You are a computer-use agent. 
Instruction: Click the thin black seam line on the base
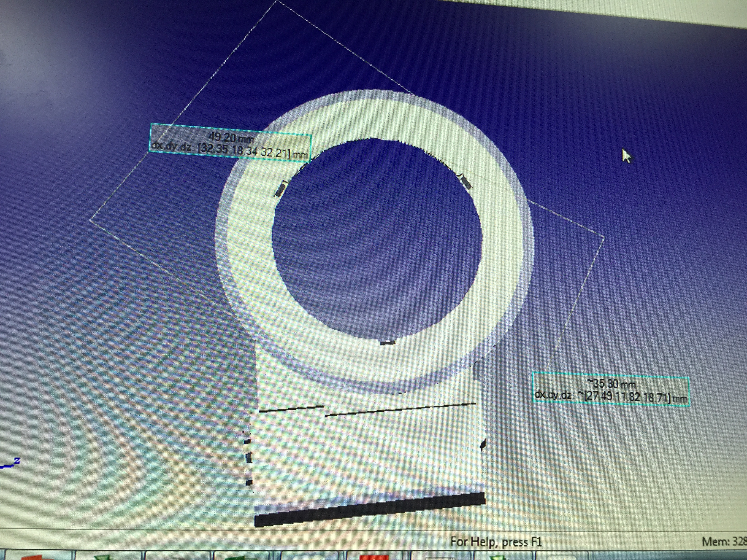(398, 409)
